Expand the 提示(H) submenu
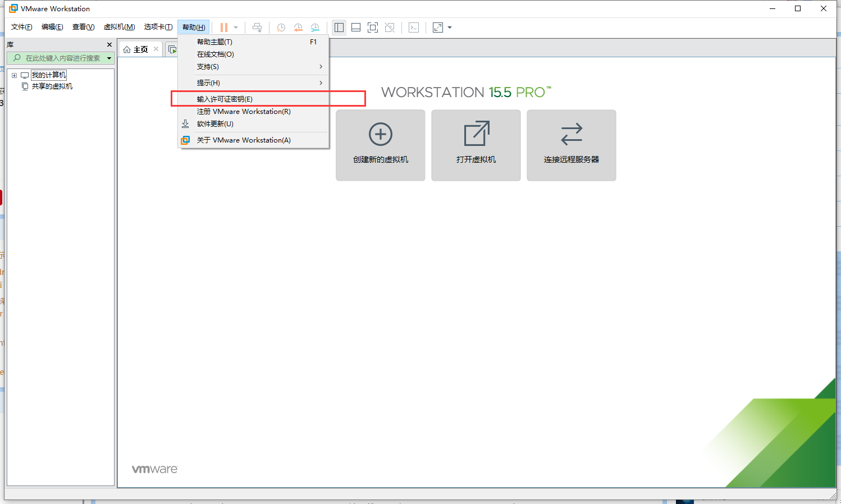 point(253,83)
